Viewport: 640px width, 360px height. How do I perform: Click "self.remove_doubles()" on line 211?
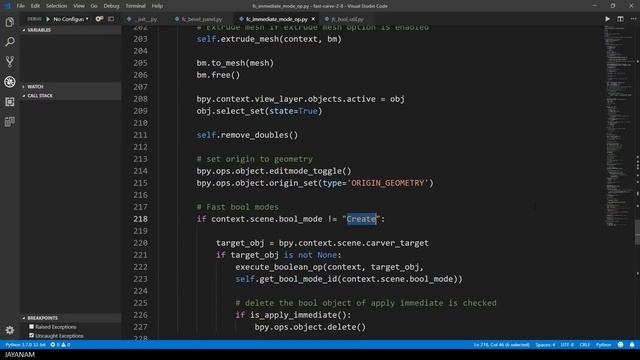pyautogui.click(x=247, y=135)
